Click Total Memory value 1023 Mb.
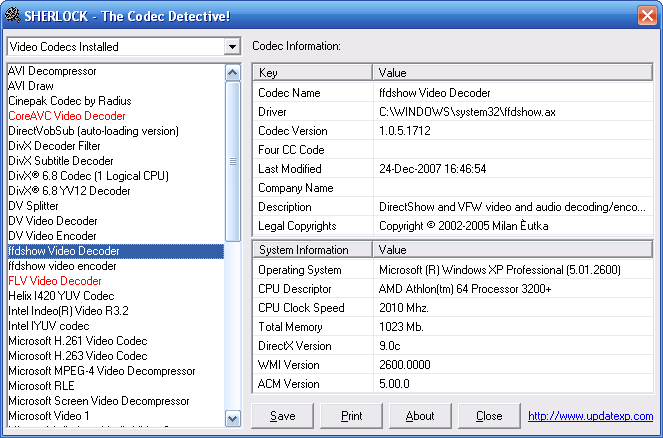Screen dimensions: 663x438 click(x=401, y=327)
